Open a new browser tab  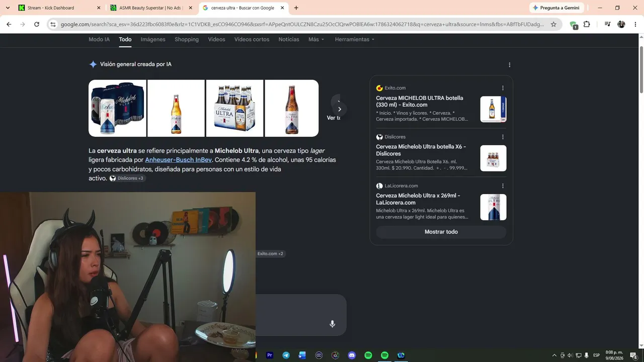(x=296, y=8)
